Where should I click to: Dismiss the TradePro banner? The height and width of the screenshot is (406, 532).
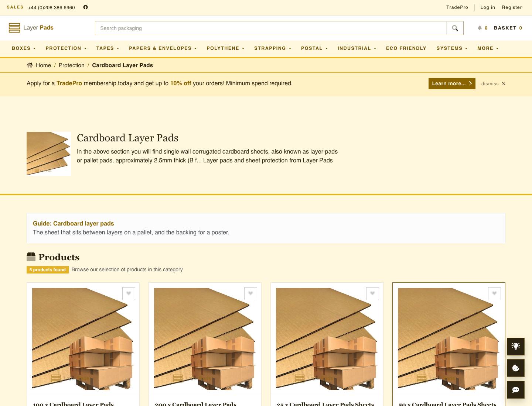pos(493,83)
